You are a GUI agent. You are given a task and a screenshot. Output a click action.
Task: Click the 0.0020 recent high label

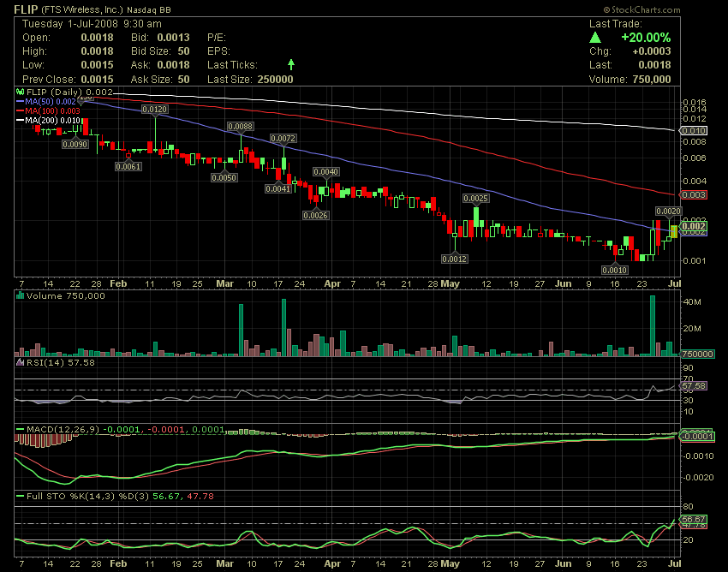tap(669, 212)
